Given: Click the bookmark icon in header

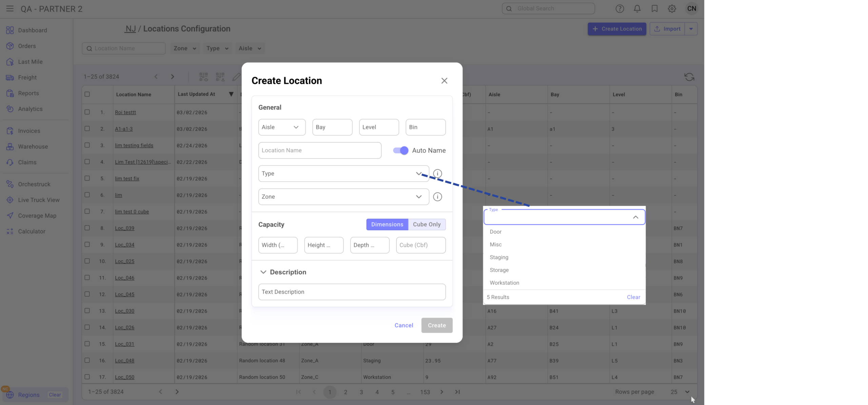Looking at the screenshot, I should [654, 9].
